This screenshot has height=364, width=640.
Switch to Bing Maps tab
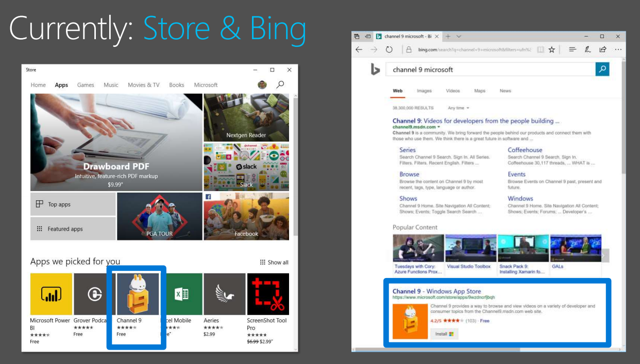pyautogui.click(x=480, y=91)
